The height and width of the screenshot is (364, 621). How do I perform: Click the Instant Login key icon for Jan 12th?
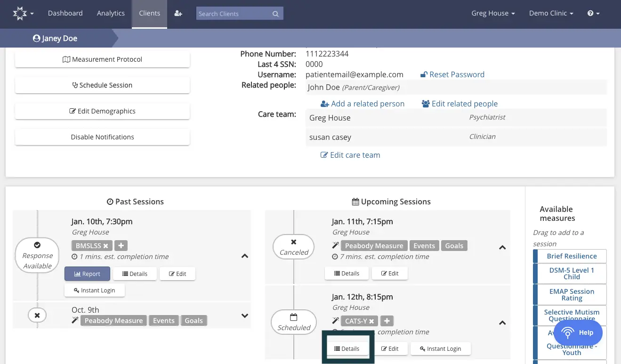click(423, 348)
